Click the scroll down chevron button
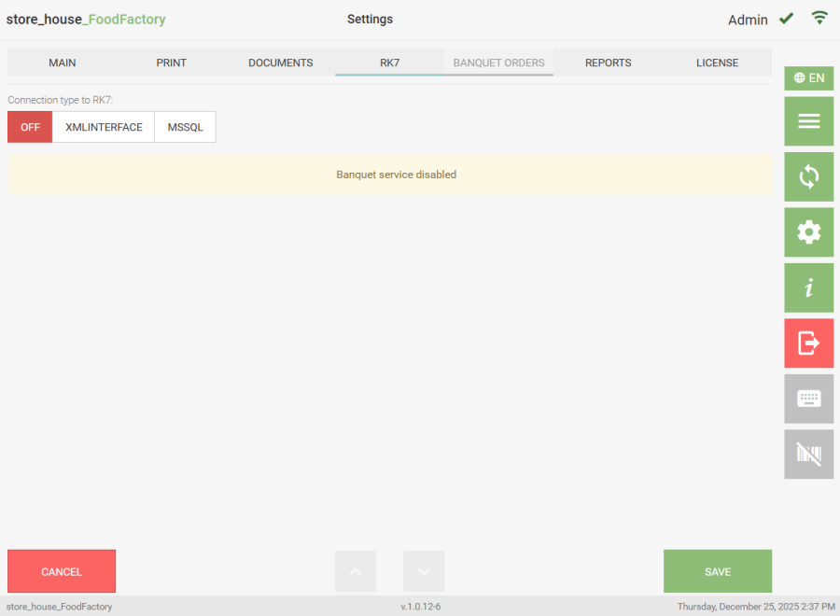The height and width of the screenshot is (616, 840). pos(424,571)
